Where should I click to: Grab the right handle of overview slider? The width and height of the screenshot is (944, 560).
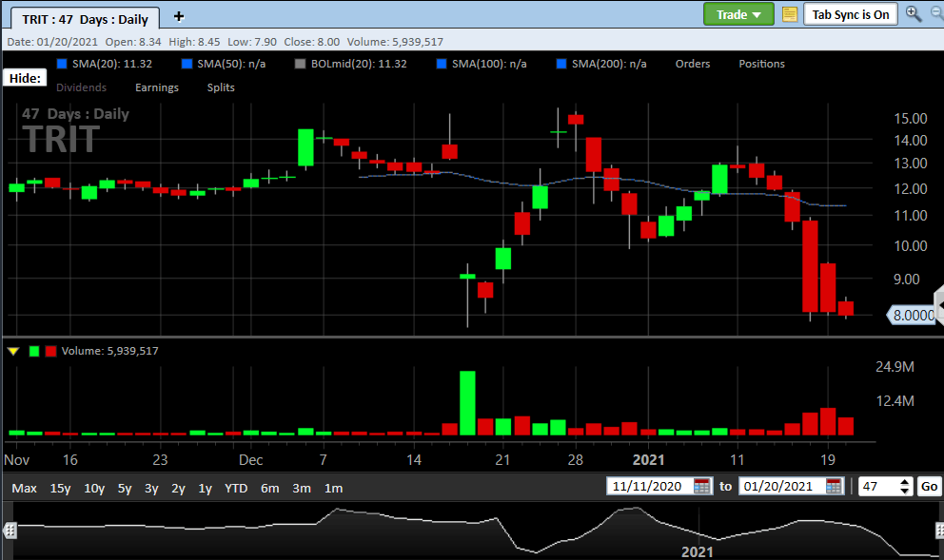click(940, 531)
